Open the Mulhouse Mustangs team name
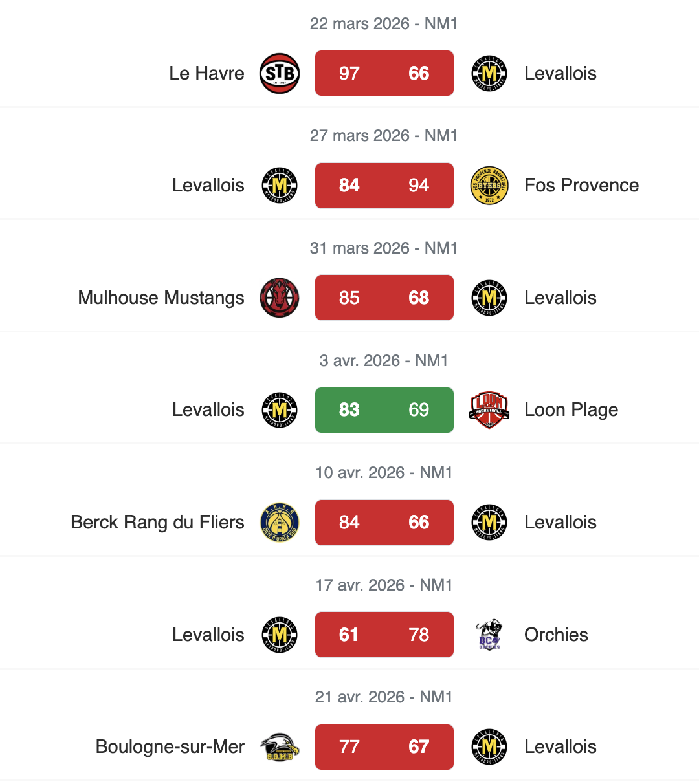 (x=161, y=298)
